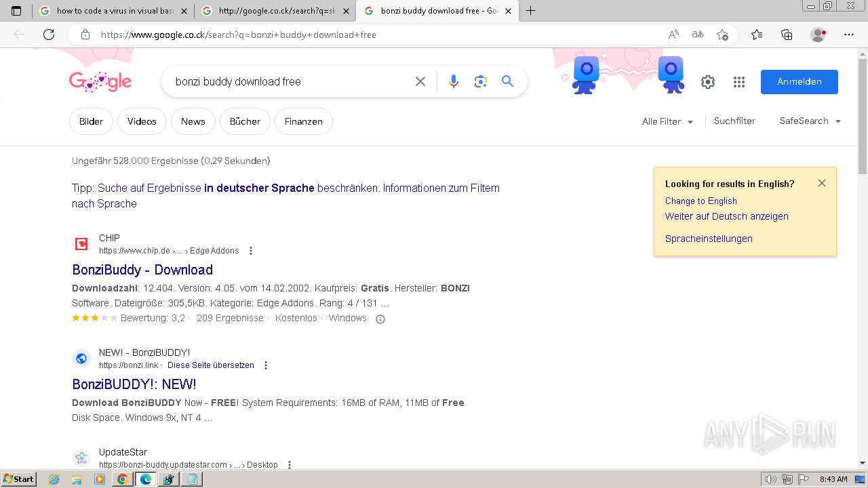
Task: Open more options for CHIP result
Action: (x=251, y=251)
